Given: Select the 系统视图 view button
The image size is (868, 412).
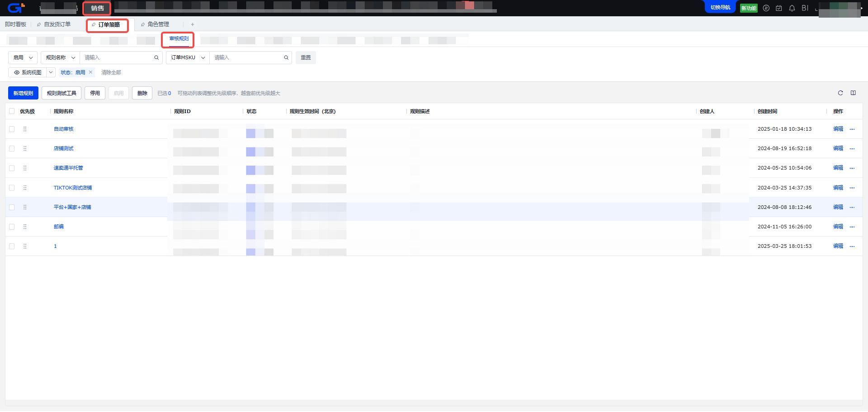Looking at the screenshot, I should pos(28,72).
